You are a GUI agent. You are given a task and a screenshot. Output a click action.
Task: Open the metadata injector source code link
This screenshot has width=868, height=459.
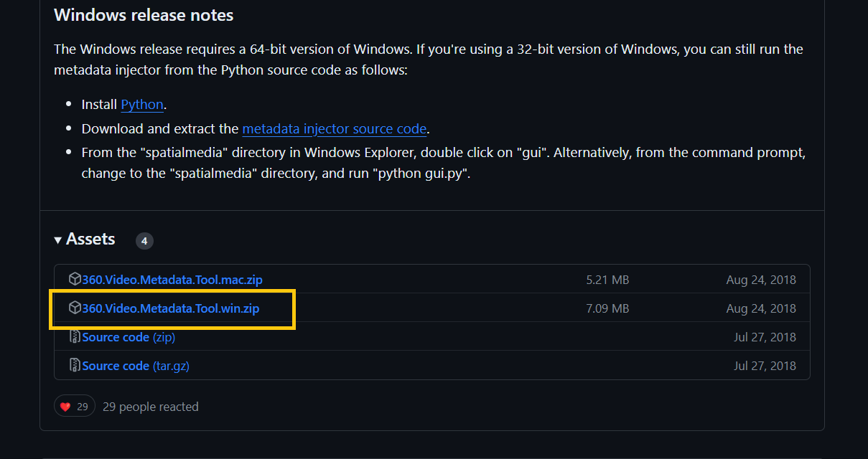[x=335, y=129]
